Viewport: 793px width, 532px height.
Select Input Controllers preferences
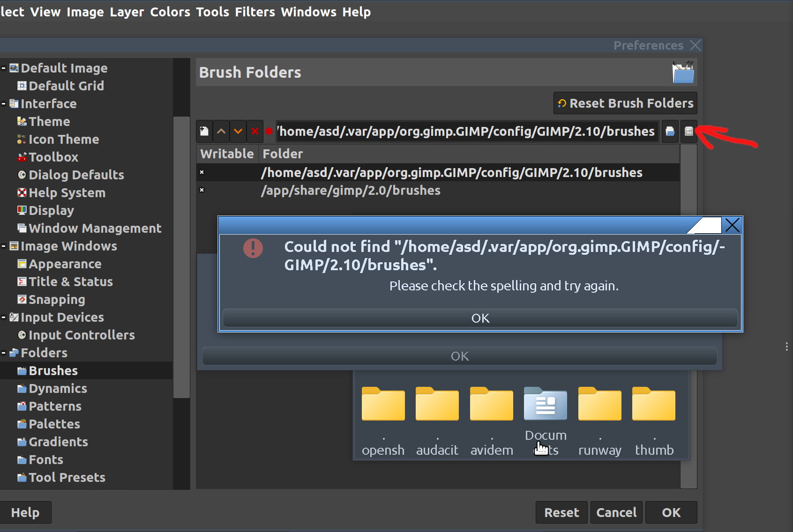tap(82, 335)
